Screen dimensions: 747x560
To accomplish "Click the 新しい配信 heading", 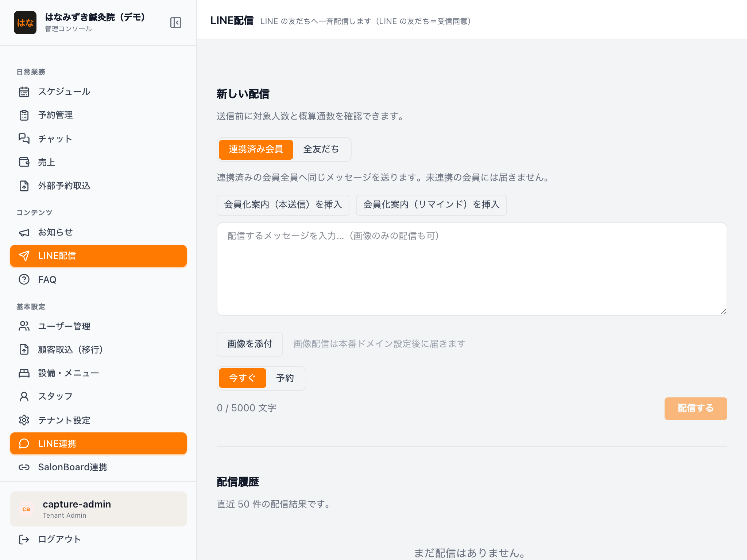I will [x=243, y=94].
